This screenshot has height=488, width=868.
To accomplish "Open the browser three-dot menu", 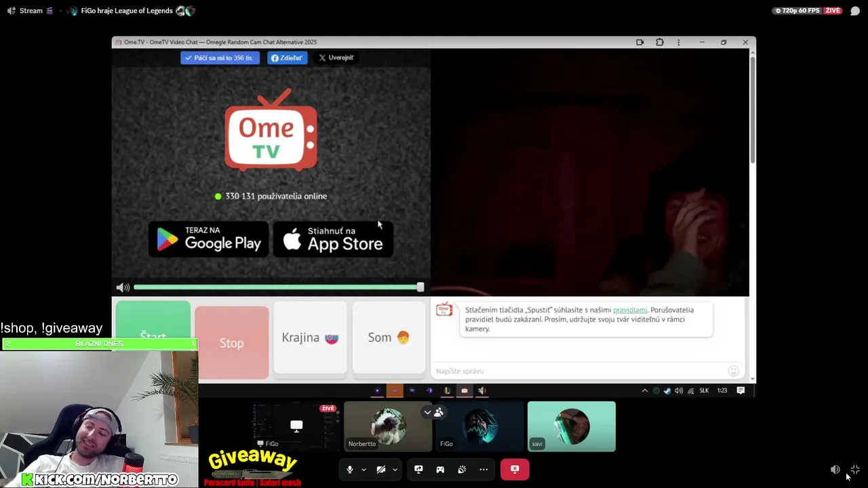I will (x=678, y=42).
